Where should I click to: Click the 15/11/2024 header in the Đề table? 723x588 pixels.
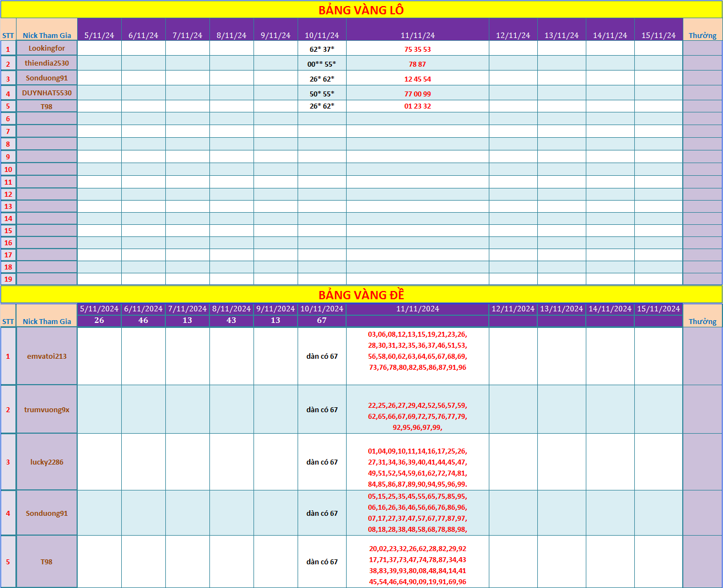(x=659, y=309)
